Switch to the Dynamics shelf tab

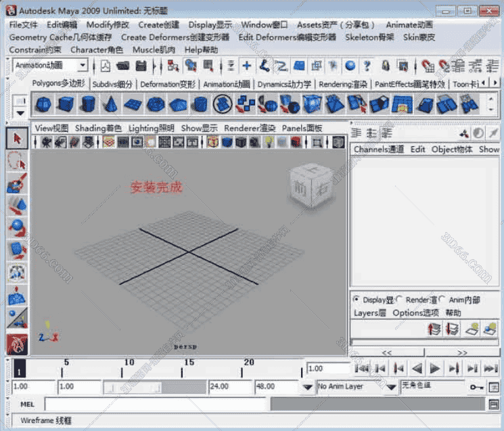point(284,84)
